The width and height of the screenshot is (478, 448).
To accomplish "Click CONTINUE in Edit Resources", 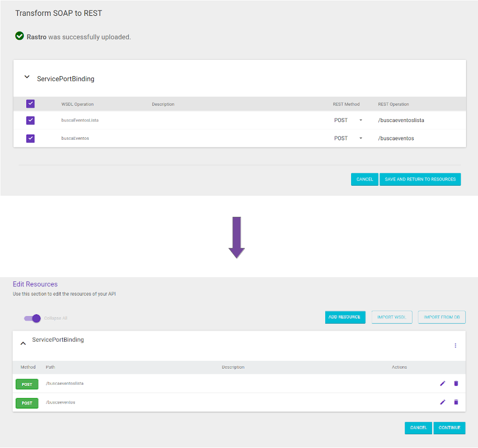I will pyautogui.click(x=449, y=428).
